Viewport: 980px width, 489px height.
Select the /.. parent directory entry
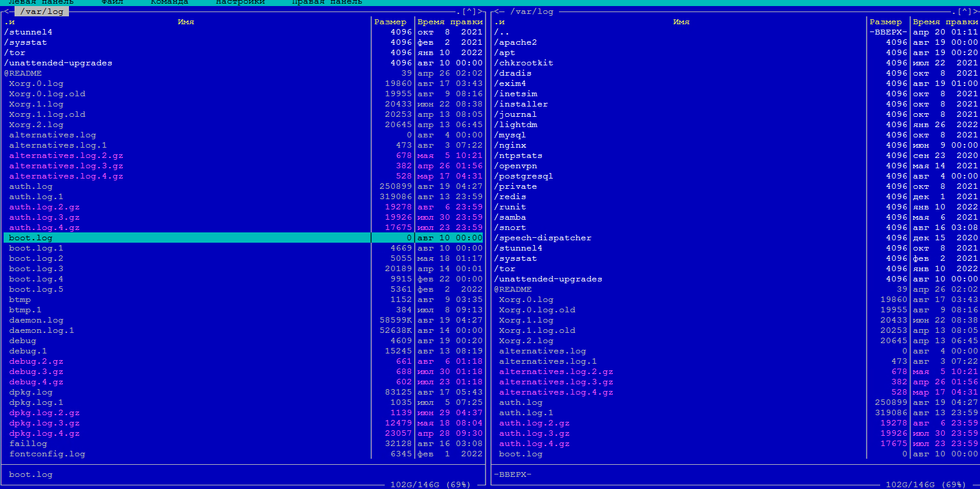pyautogui.click(x=501, y=32)
